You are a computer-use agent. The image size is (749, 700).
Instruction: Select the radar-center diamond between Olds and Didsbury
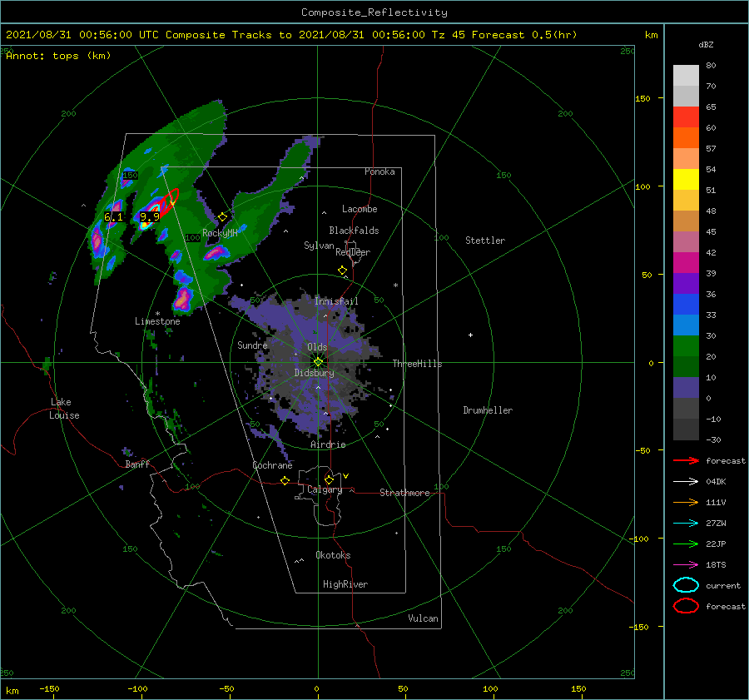pyautogui.click(x=318, y=362)
